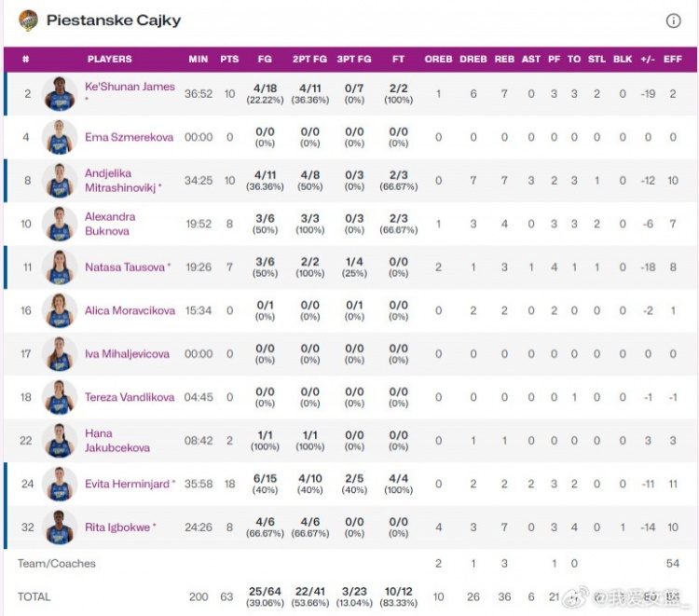The image size is (699, 616).
Task: Click the 3PT FG column header
Action: point(354,59)
